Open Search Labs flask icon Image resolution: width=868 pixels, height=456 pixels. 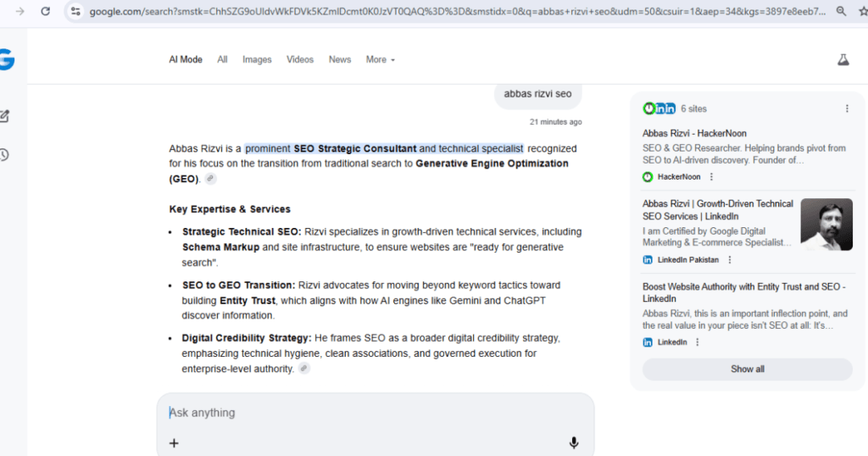pos(843,60)
